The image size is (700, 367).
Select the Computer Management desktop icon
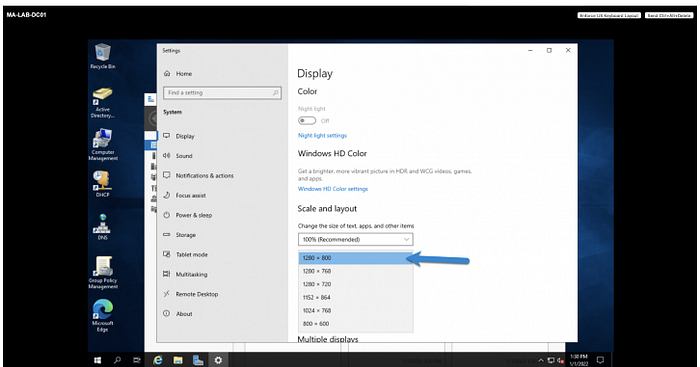tap(103, 145)
